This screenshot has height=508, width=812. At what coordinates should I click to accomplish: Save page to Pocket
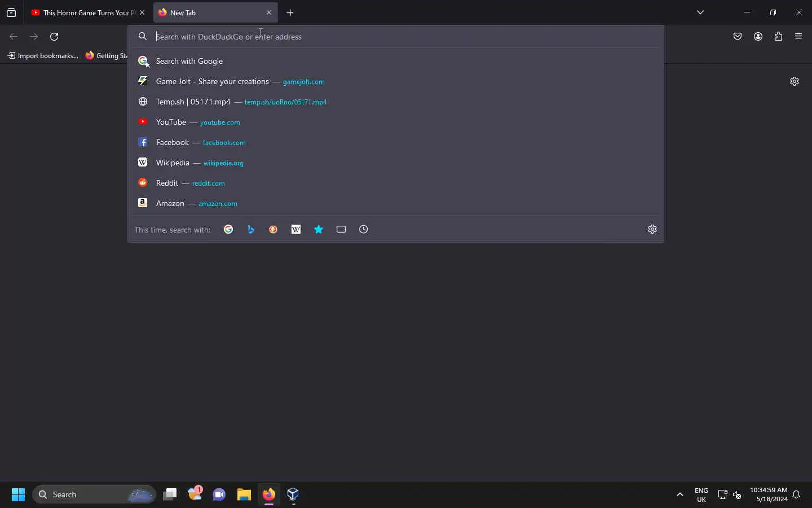[739, 37]
